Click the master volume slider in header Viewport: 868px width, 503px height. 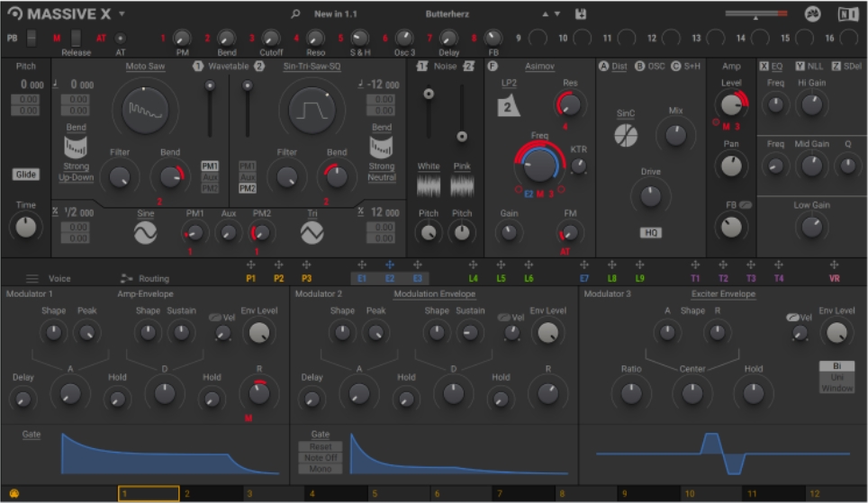[756, 13]
